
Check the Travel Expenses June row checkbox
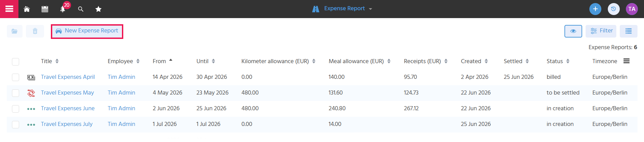pos(15,109)
